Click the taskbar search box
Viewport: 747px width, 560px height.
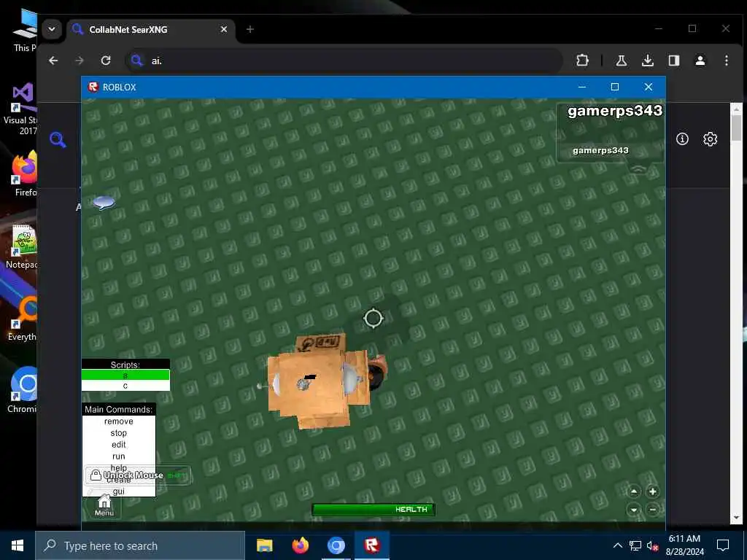(140, 545)
